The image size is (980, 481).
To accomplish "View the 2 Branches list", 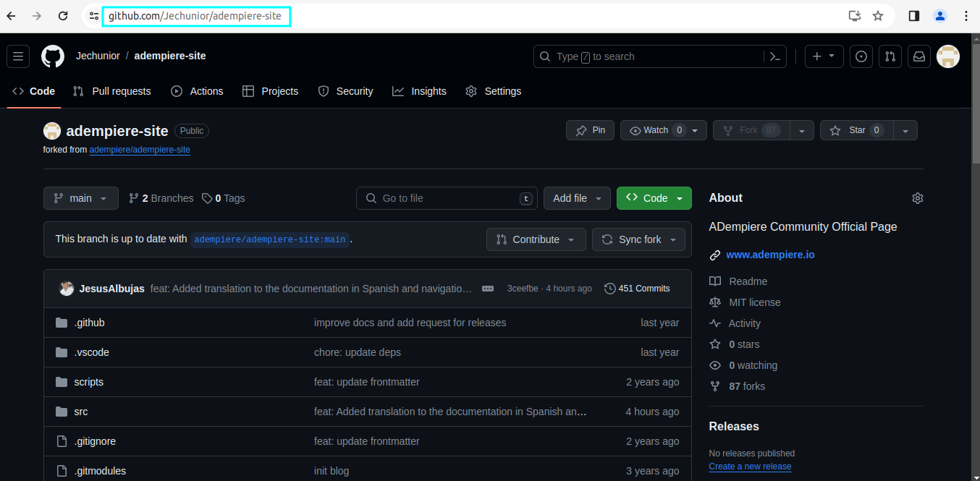I will (161, 198).
